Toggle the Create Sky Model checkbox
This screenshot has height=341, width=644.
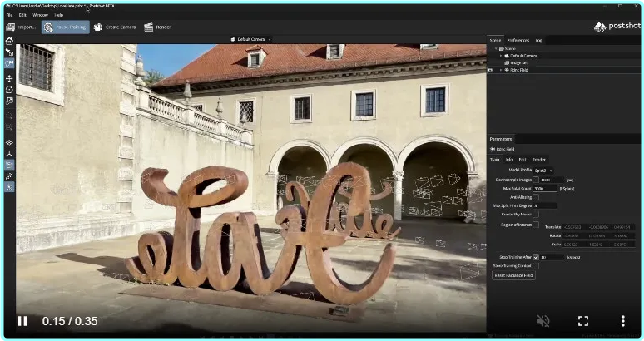[x=536, y=214]
